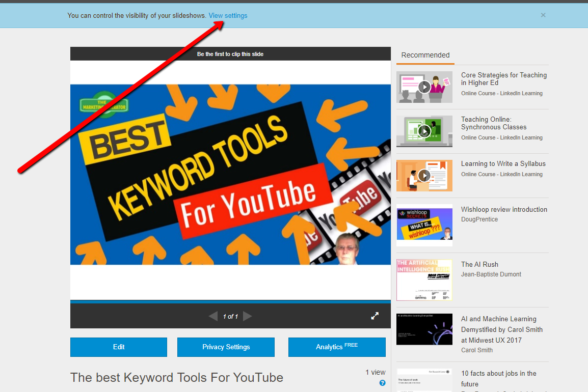588x392 pixels.
Task: Open Core Strategies for Teaching in Higher Ed
Action: [504, 79]
